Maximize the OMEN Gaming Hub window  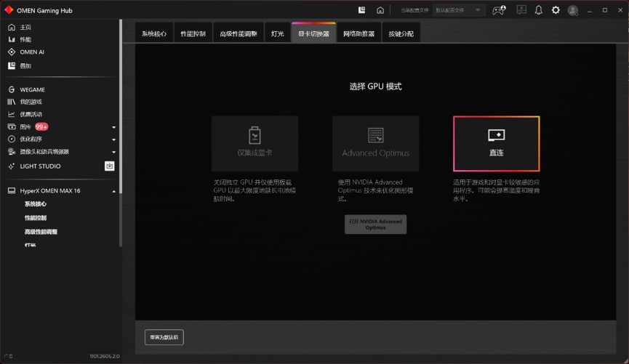coord(605,10)
